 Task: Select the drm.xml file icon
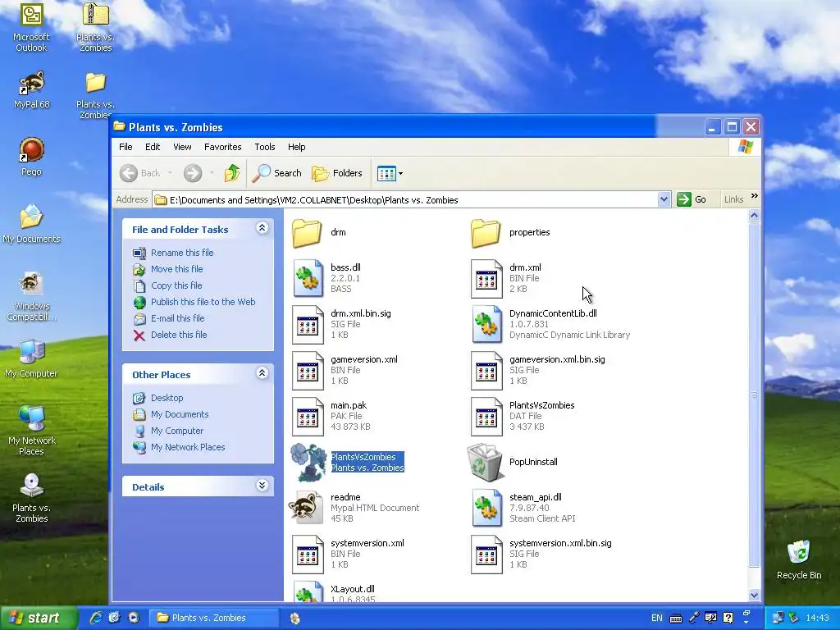point(486,278)
